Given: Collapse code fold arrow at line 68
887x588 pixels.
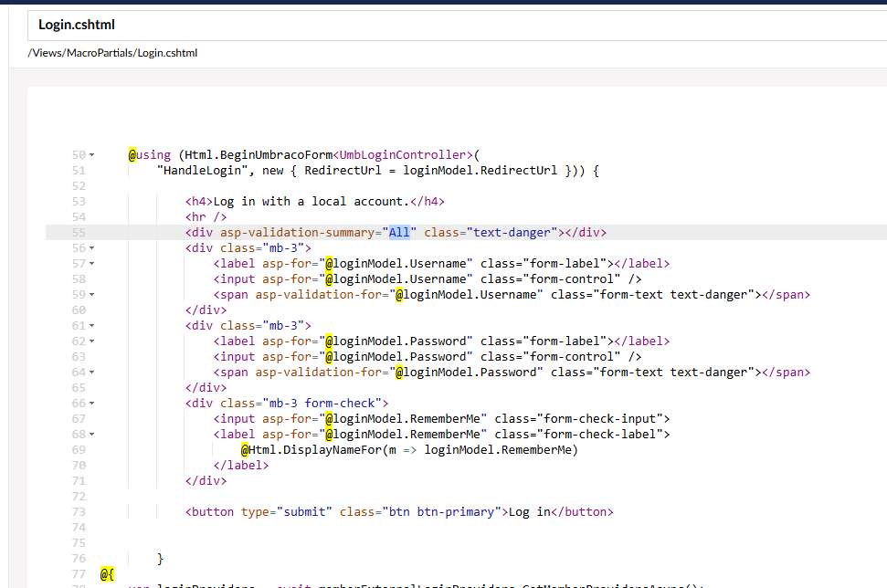Looking at the screenshot, I should [x=91, y=435].
